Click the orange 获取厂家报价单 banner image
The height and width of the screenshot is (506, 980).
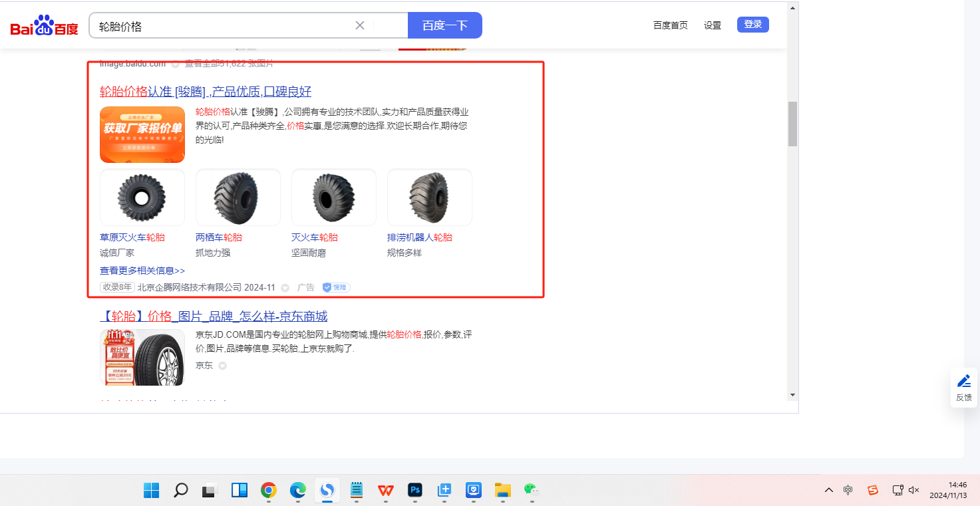142,135
